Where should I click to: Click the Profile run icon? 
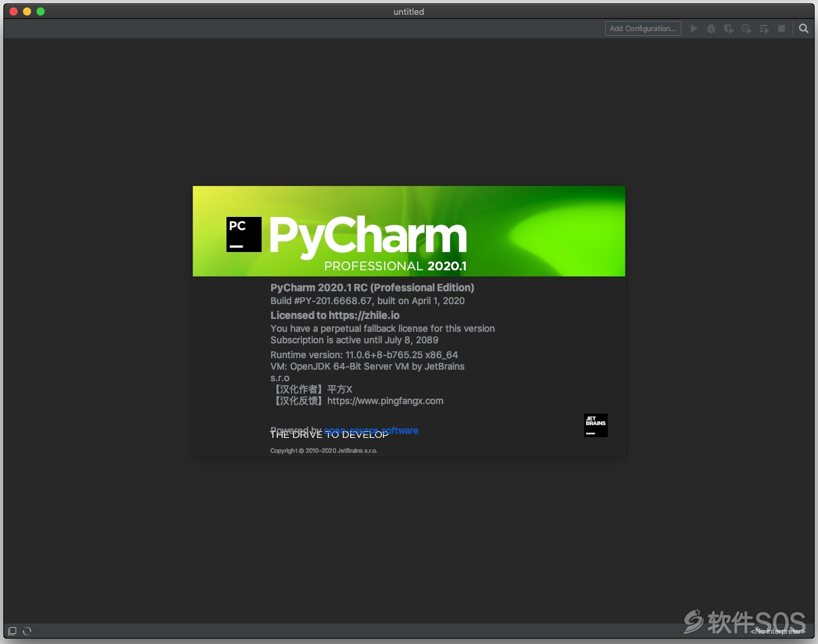click(746, 28)
